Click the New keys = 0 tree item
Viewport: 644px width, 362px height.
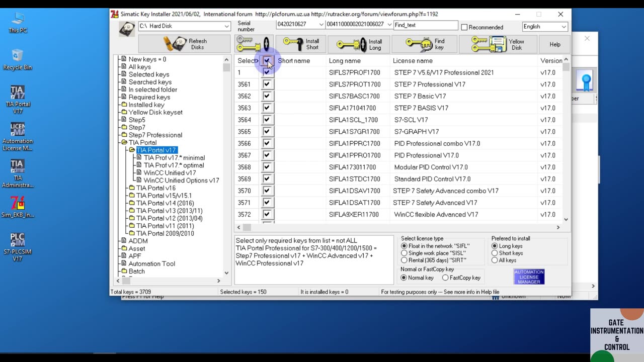[x=147, y=59]
